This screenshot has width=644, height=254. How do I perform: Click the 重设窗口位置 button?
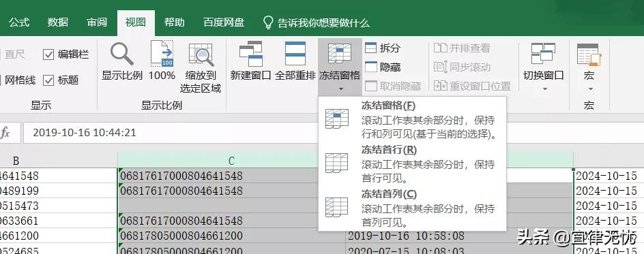coord(472,86)
